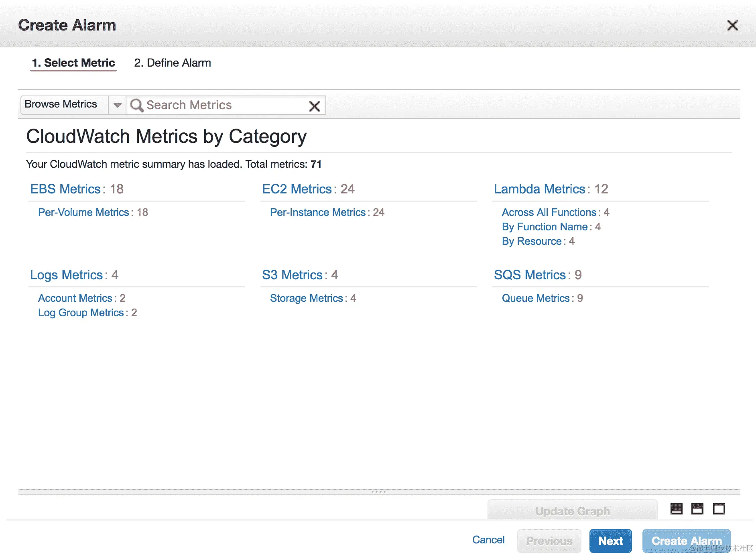View Storage Metrics under S3
756x555 pixels.
[307, 298]
